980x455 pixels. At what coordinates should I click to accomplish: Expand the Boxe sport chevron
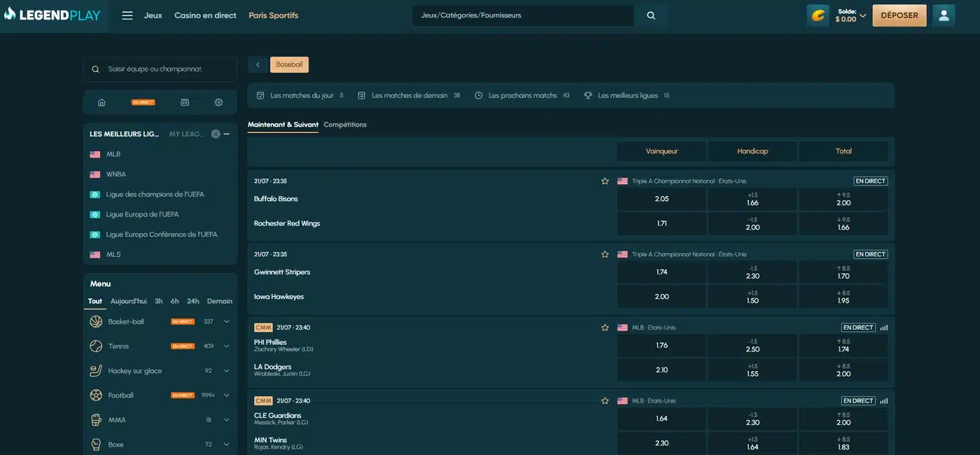(226, 444)
